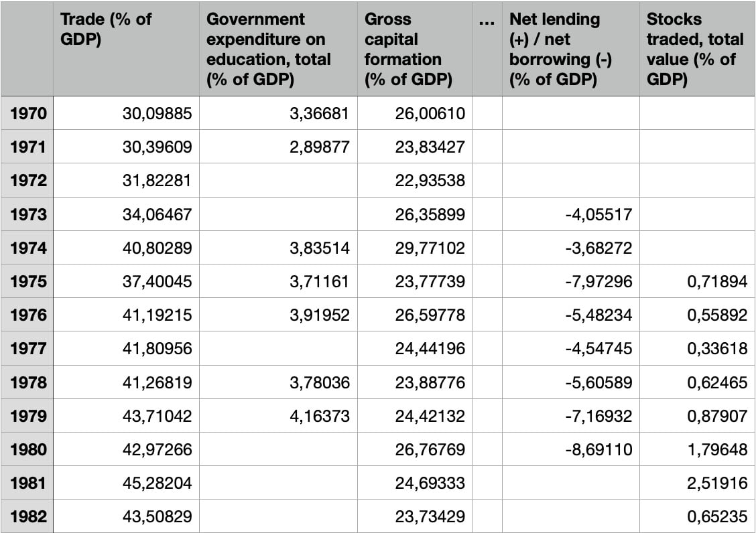Select the Government expenditure on education column header
The height and width of the screenshot is (533, 756).
(x=278, y=48)
